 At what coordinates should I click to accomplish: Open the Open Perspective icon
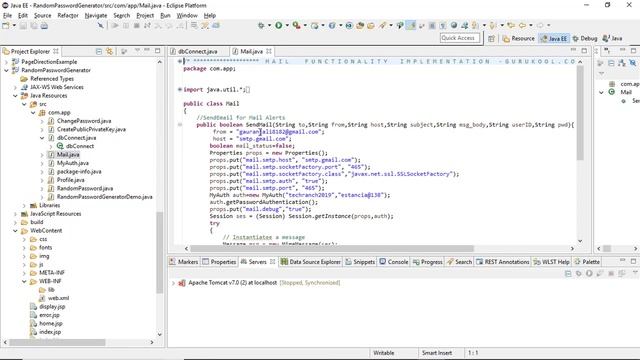[491, 38]
